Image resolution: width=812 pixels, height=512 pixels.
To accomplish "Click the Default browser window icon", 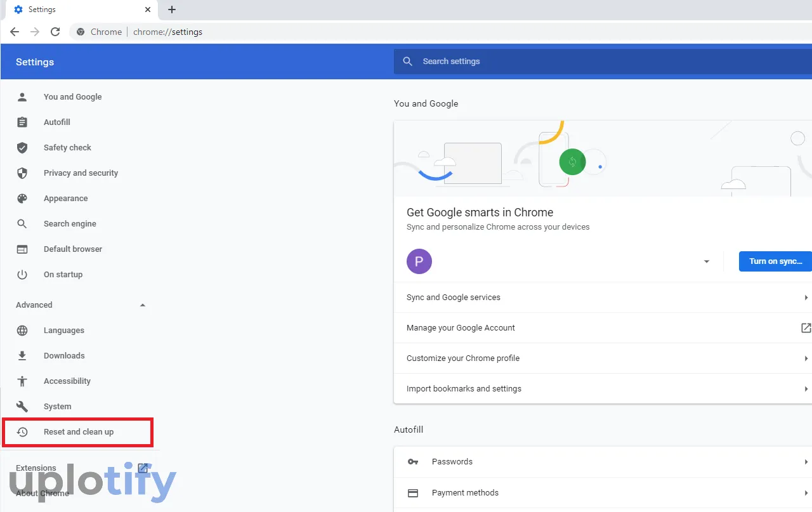I will coord(22,249).
